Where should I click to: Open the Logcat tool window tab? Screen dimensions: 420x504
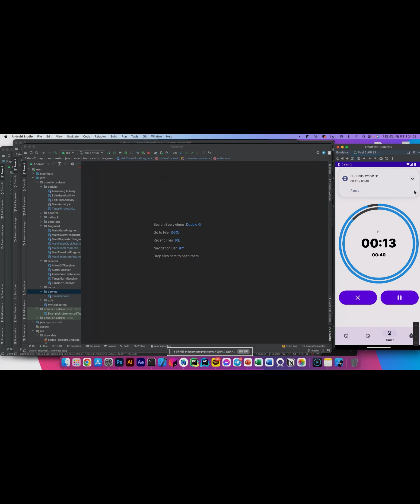point(110,346)
